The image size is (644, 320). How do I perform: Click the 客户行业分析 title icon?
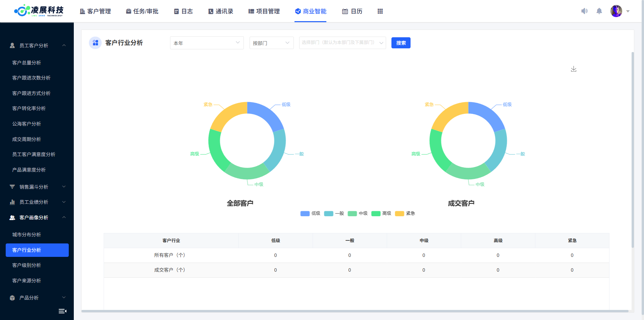tap(95, 43)
